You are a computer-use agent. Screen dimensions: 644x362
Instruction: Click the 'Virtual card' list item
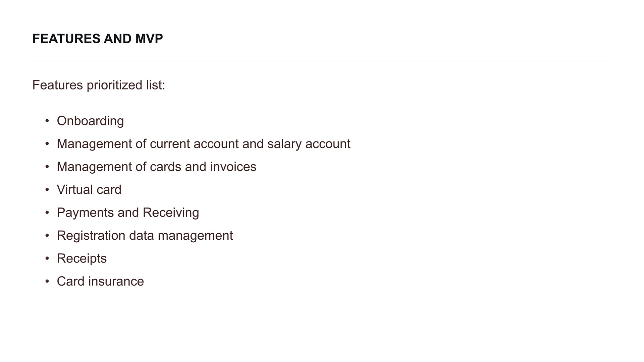(89, 190)
